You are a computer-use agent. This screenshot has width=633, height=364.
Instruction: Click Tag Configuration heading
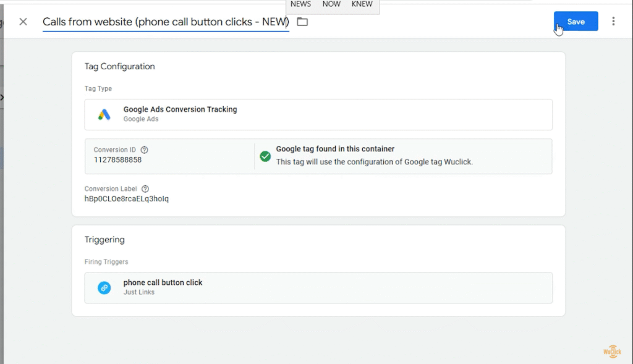[119, 67]
